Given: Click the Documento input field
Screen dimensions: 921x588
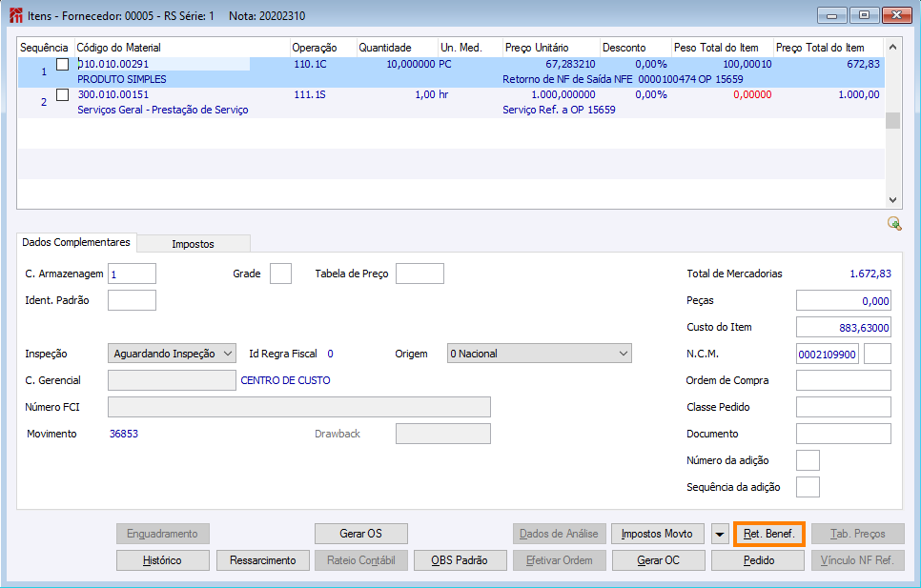Looking at the screenshot, I should click(x=844, y=434).
